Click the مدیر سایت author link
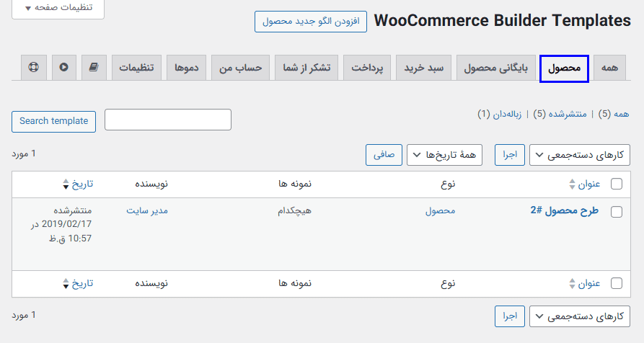The width and height of the screenshot is (644, 343). (x=147, y=211)
